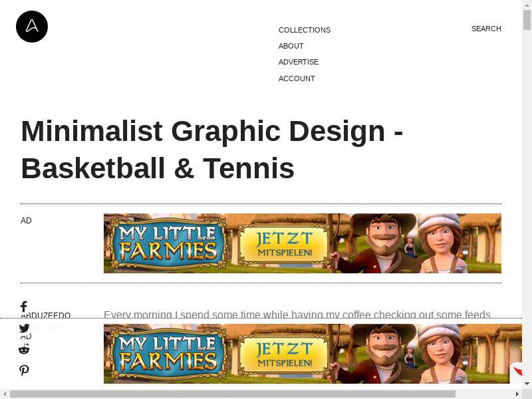532x399 pixels.
Task: Share the article on Reddit
Action: (x=24, y=348)
